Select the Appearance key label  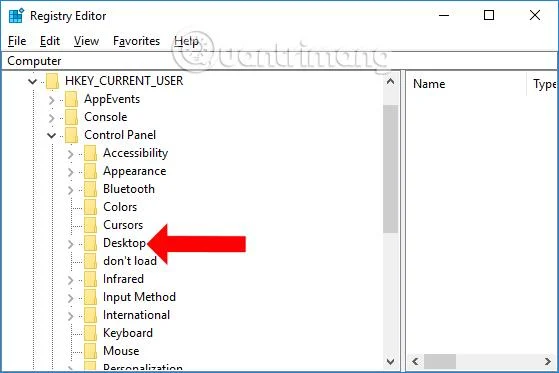coord(134,171)
